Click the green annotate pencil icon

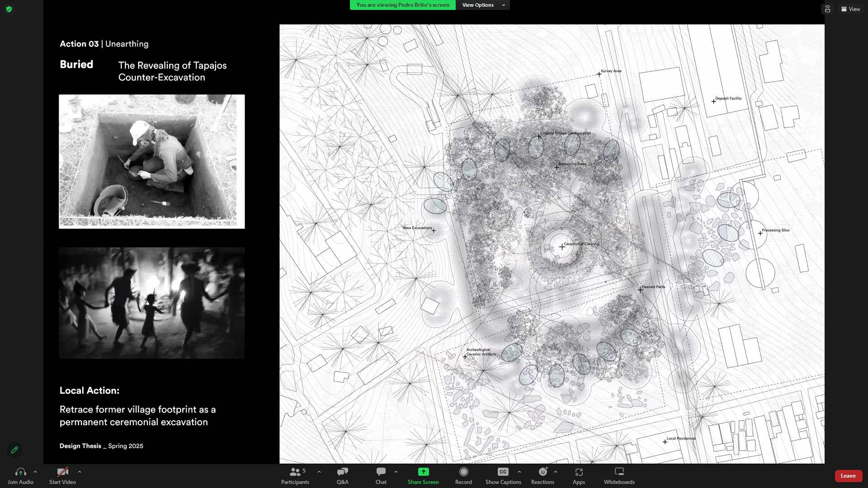coord(14,450)
